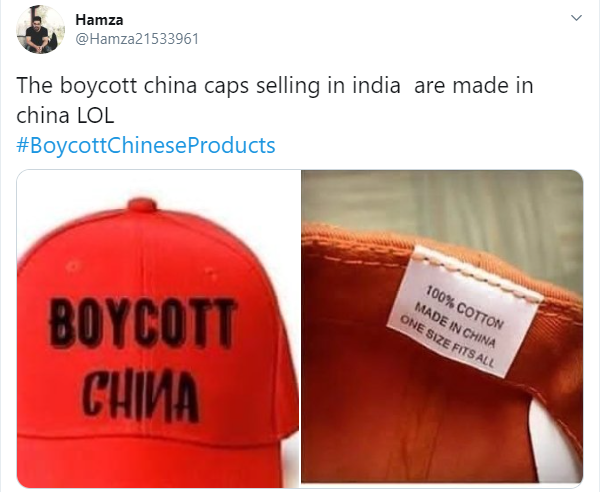Click the 100% COTTON text on tag
This screenshot has height=492, width=602.
point(464,307)
